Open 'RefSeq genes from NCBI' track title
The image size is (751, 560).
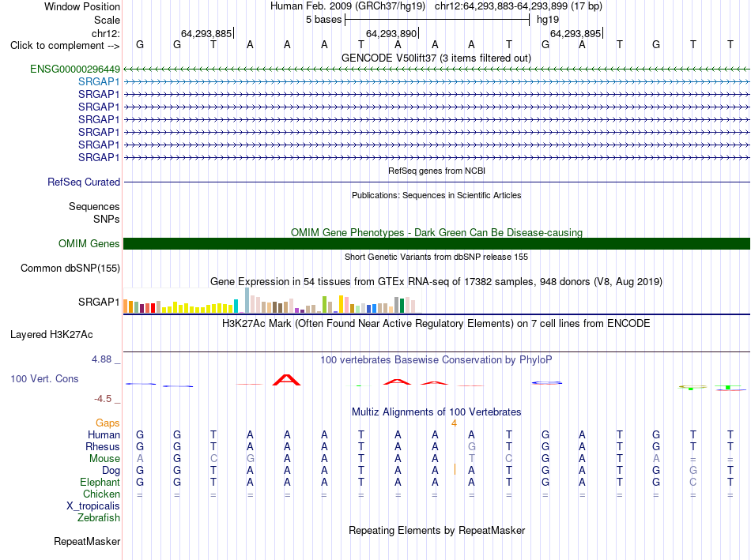(436, 171)
